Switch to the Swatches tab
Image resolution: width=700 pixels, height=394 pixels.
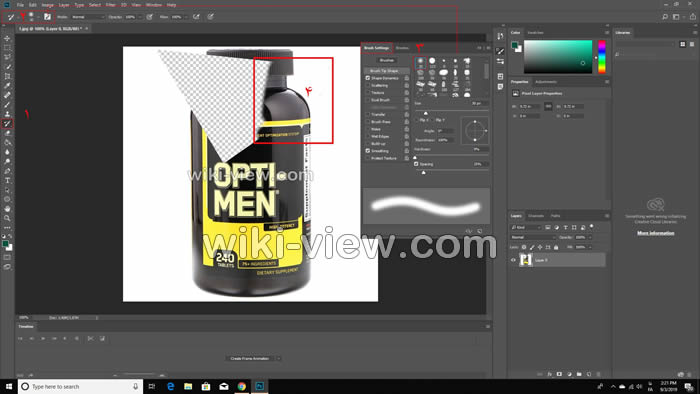tap(535, 33)
